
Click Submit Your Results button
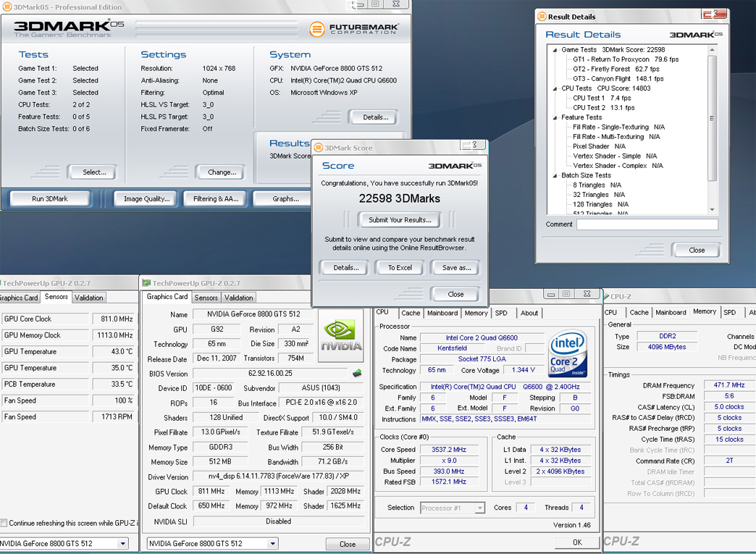[400, 220]
